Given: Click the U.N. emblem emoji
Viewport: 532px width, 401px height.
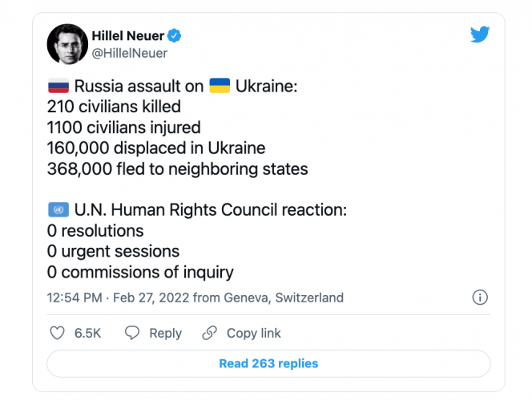Looking at the screenshot, I should click(x=58, y=210).
